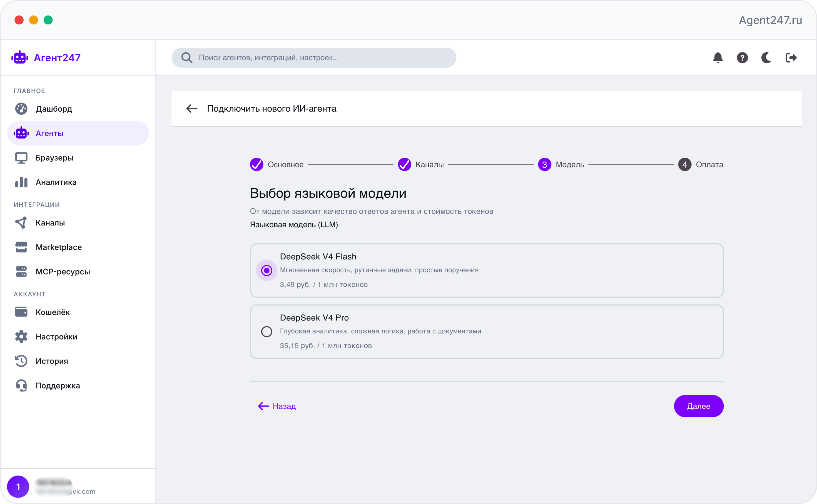
Task: Click back arrow beside Подключить нового ИИ-агента
Action: pos(192,109)
